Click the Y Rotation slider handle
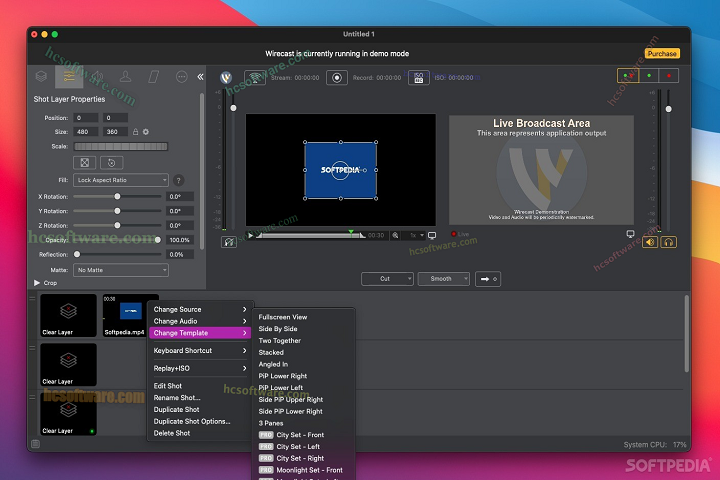Image resolution: width=720 pixels, height=480 pixels. pos(117,211)
